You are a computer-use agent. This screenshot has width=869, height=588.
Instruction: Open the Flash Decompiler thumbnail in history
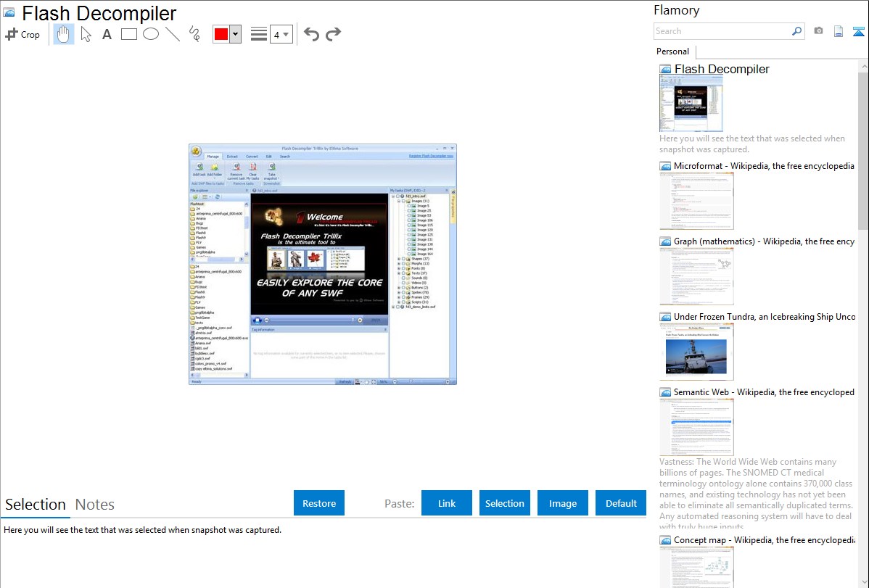(691, 104)
